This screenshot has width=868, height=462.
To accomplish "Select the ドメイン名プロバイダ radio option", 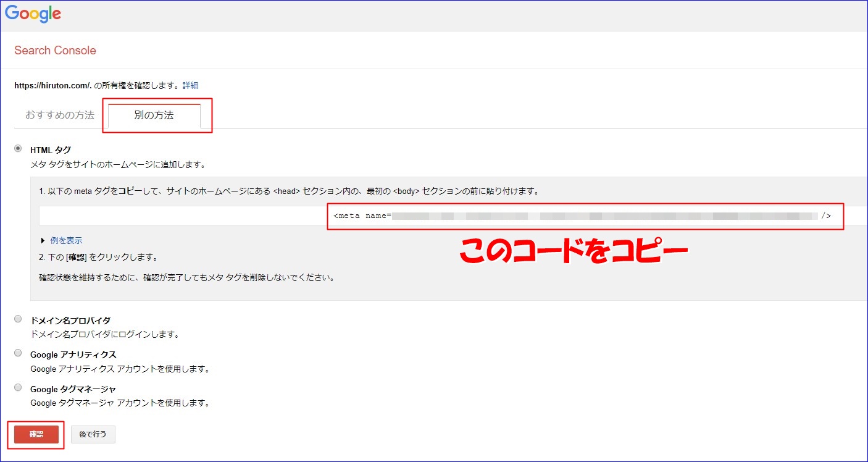I will point(18,319).
